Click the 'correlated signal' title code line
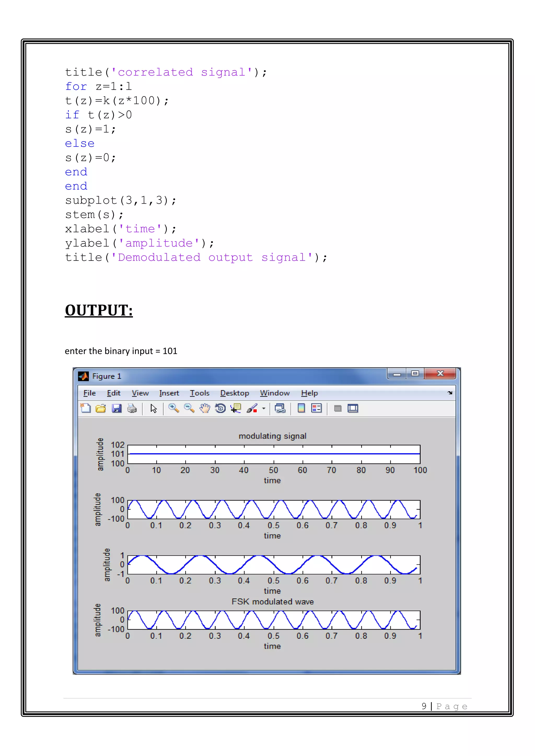Viewport: 535px width, 756px height. (x=166, y=72)
